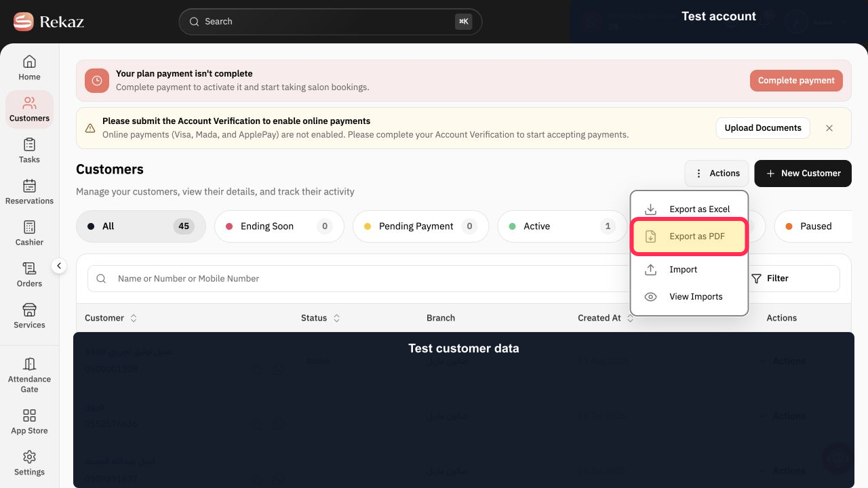Open the Services store icon
The height and width of the screenshot is (488, 868).
(x=29, y=310)
